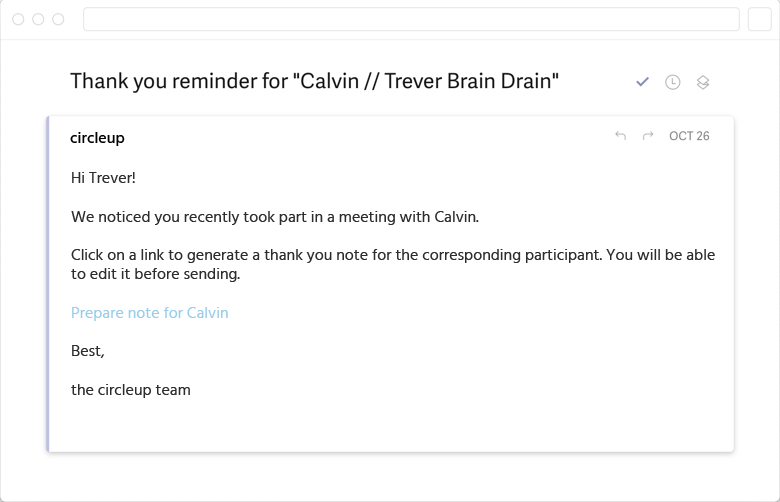Viewport: 780px width, 502px height.
Task: Forward the message using the right arrow icon
Action: (x=648, y=135)
